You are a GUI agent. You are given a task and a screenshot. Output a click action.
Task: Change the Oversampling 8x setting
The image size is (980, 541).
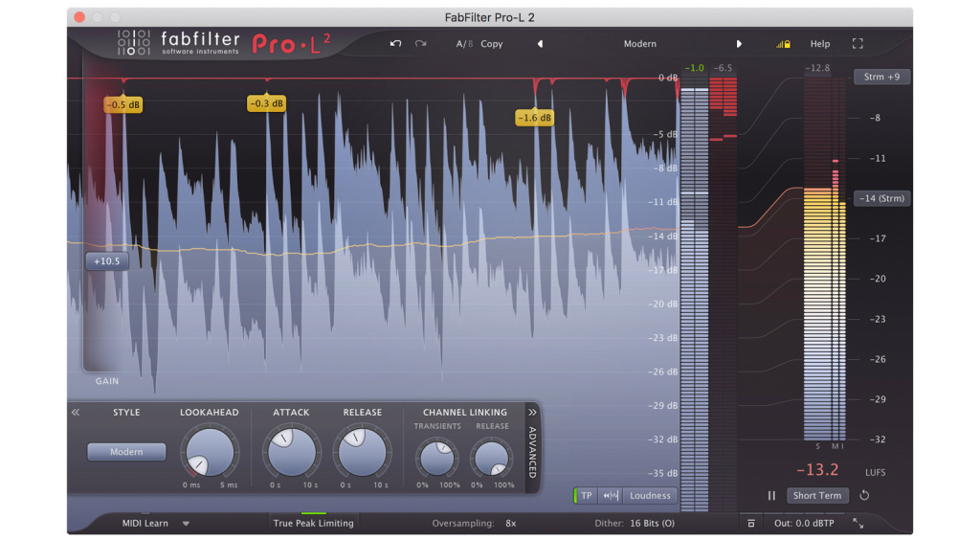click(x=511, y=523)
